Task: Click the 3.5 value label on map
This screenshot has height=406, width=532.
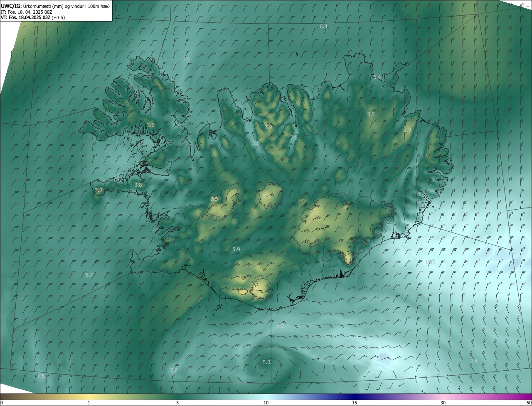Action: (371, 114)
